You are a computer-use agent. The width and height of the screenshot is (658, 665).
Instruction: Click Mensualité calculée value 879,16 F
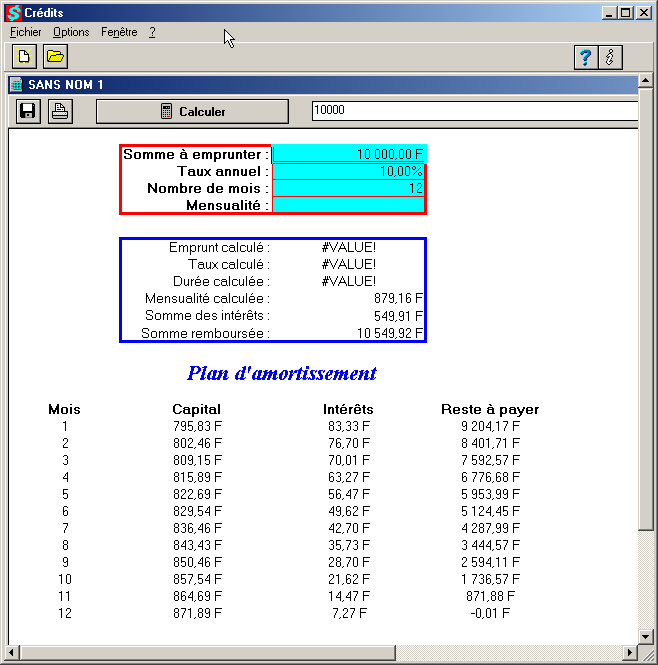[x=398, y=299]
